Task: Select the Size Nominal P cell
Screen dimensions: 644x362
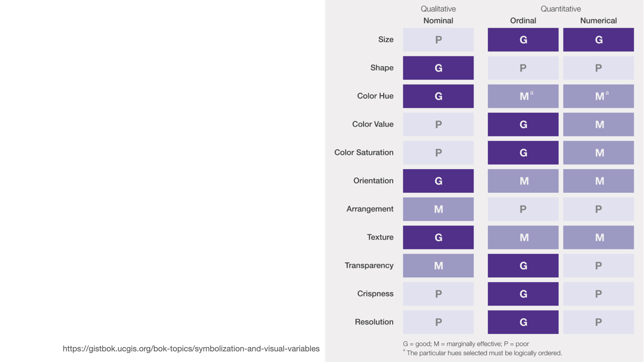Action: click(x=438, y=40)
